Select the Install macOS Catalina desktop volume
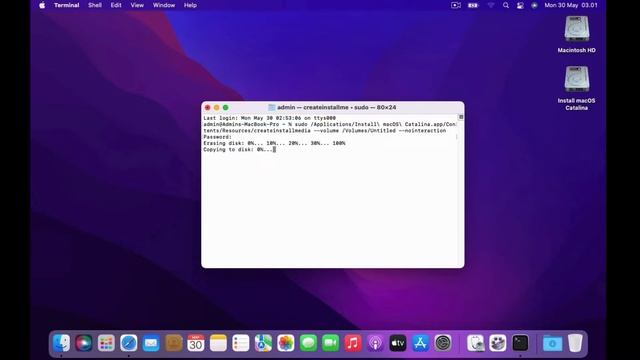The image size is (640, 360). (577, 88)
